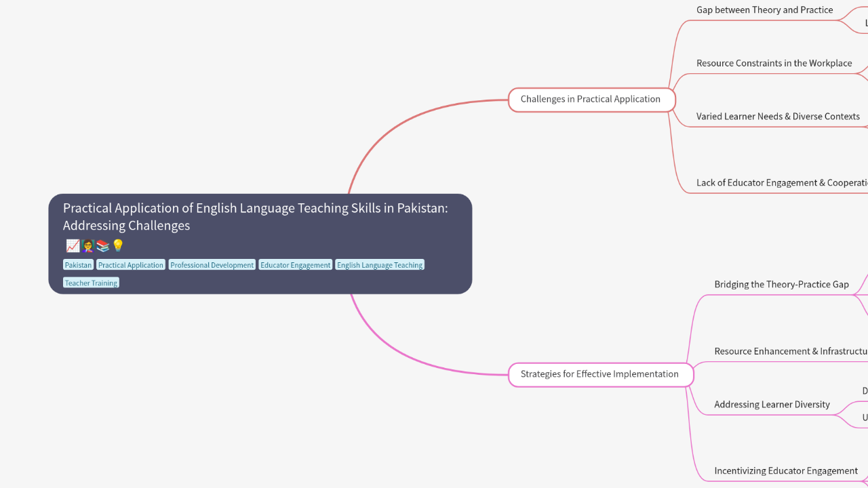Select Bridging the Theory-Practice Gap node
Viewport: 868px width, 488px height.
[781, 285]
